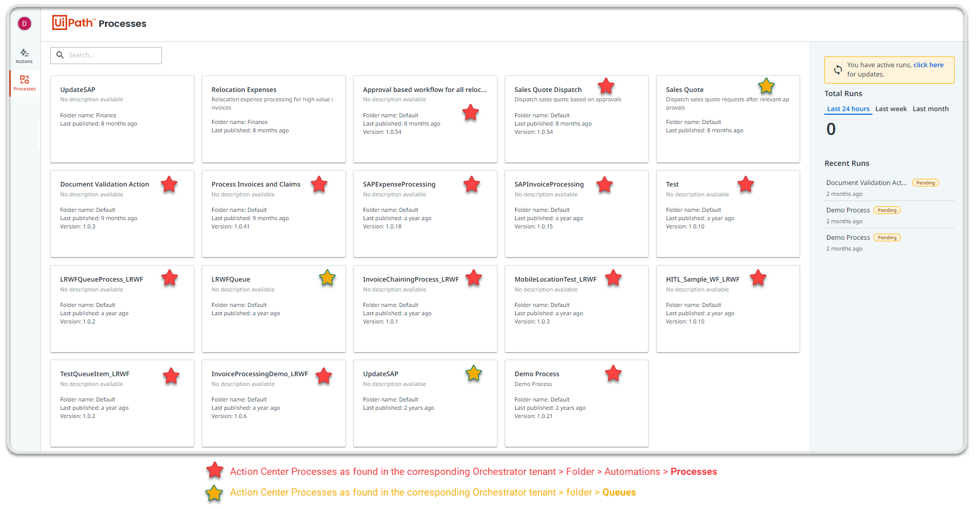The height and width of the screenshot is (509, 980).
Task: Open the SAPExpenseProcessing process card
Action: click(425, 214)
